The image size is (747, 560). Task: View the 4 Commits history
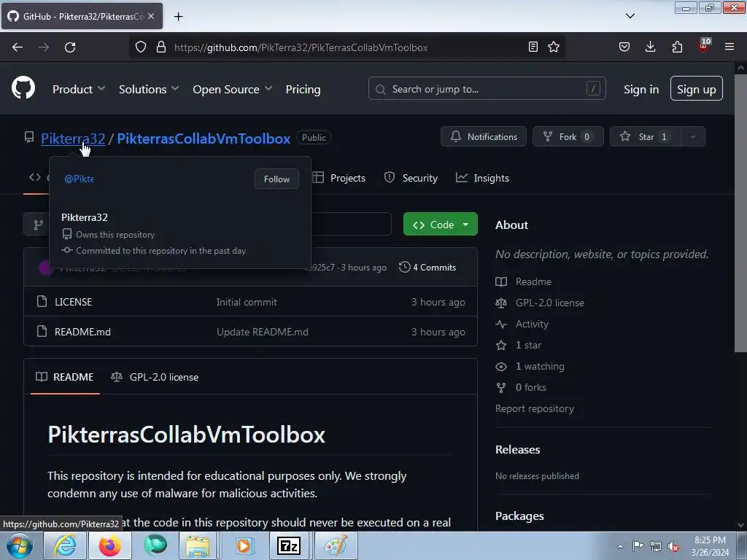coord(427,267)
